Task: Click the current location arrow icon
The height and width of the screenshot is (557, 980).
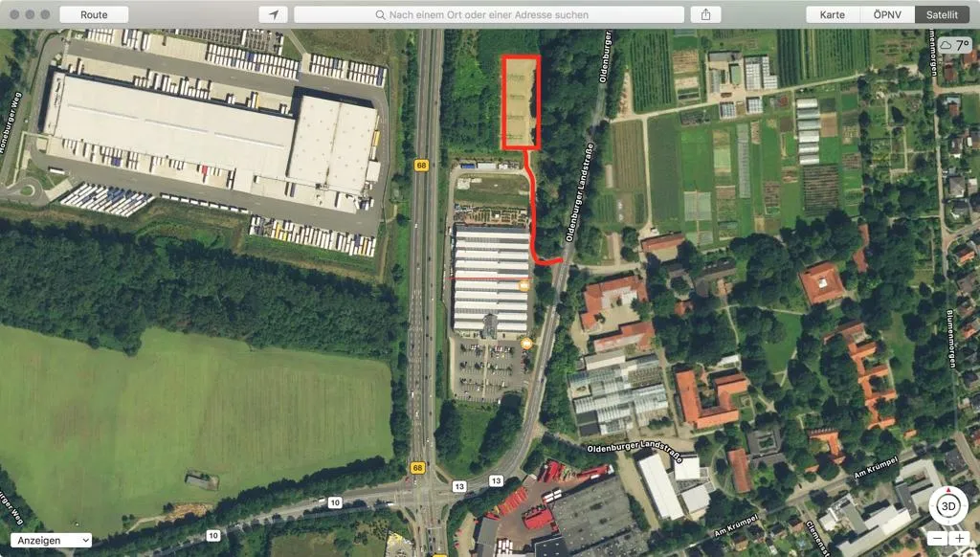Action: coord(273,14)
